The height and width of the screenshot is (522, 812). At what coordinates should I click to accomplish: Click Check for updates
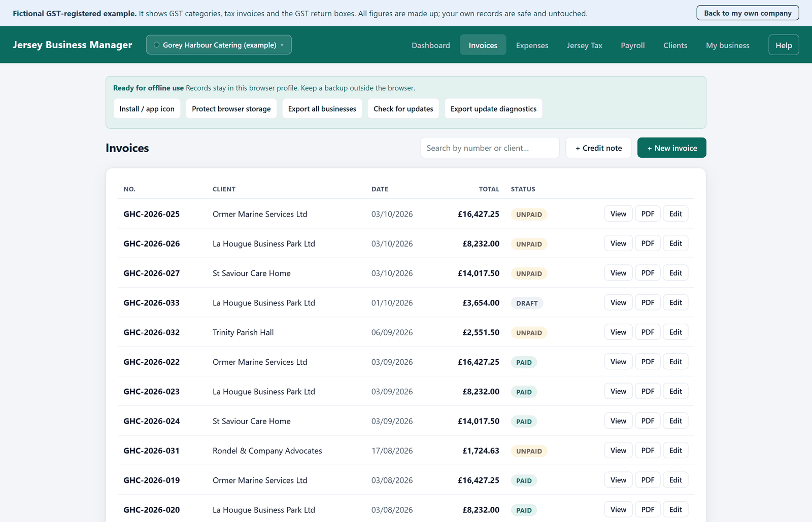coord(403,109)
